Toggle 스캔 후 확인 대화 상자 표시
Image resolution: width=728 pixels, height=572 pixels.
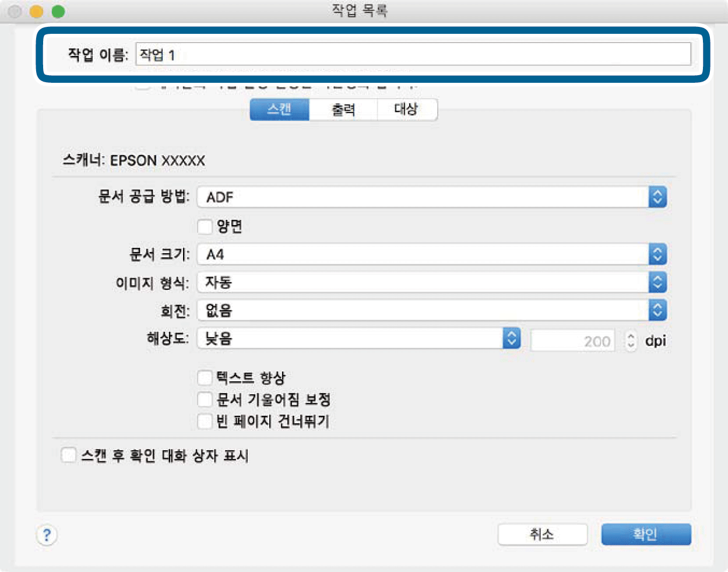pos(69,455)
